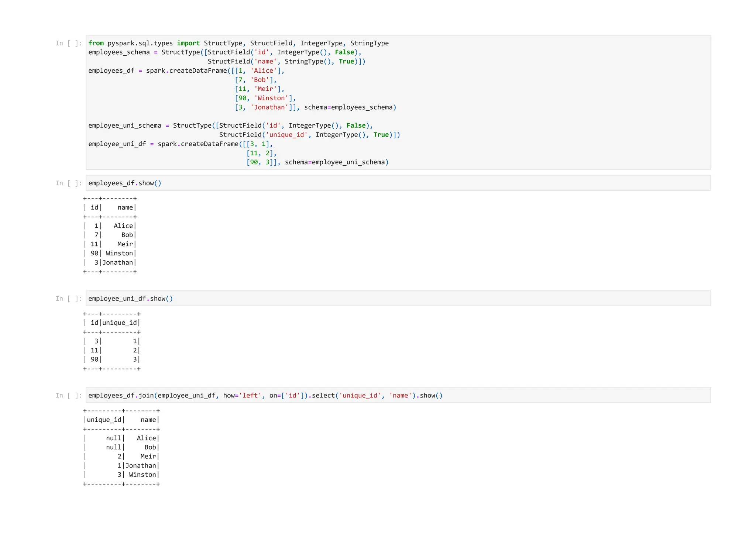Click the row with id 11 and unique_id 2
The image size is (756, 534).
(112, 350)
